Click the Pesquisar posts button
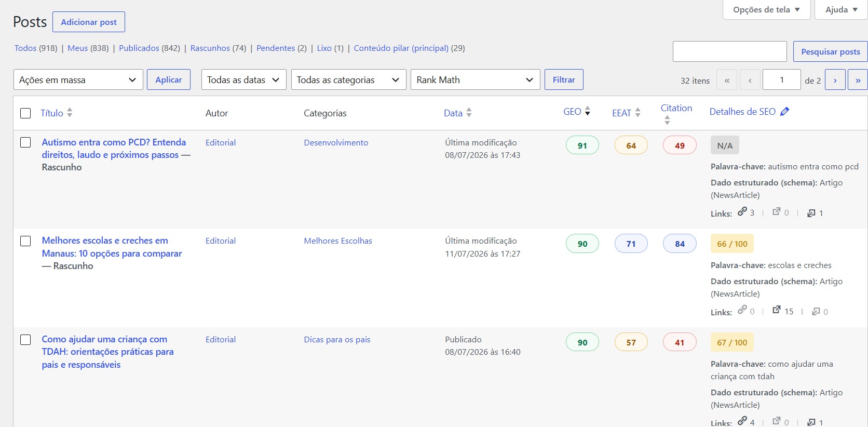Image resolution: width=868 pixels, height=427 pixels. click(831, 51)
